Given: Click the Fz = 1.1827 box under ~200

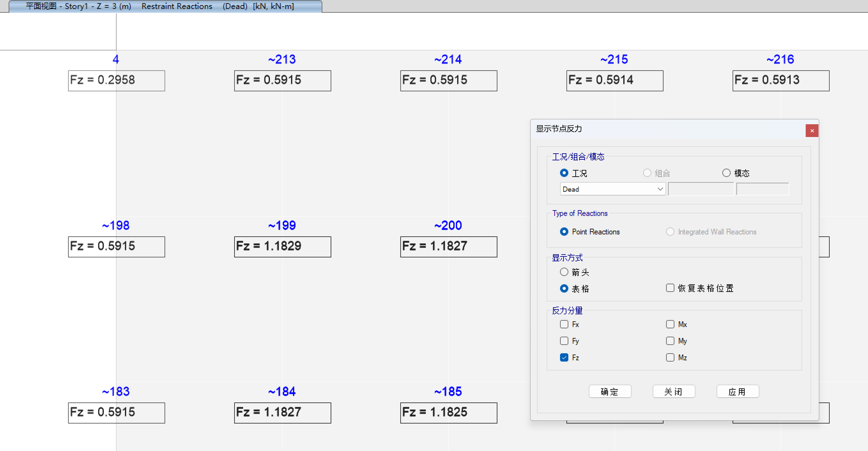Looking at the screenshot, I should pyautogui.click(x=449, y=247).
